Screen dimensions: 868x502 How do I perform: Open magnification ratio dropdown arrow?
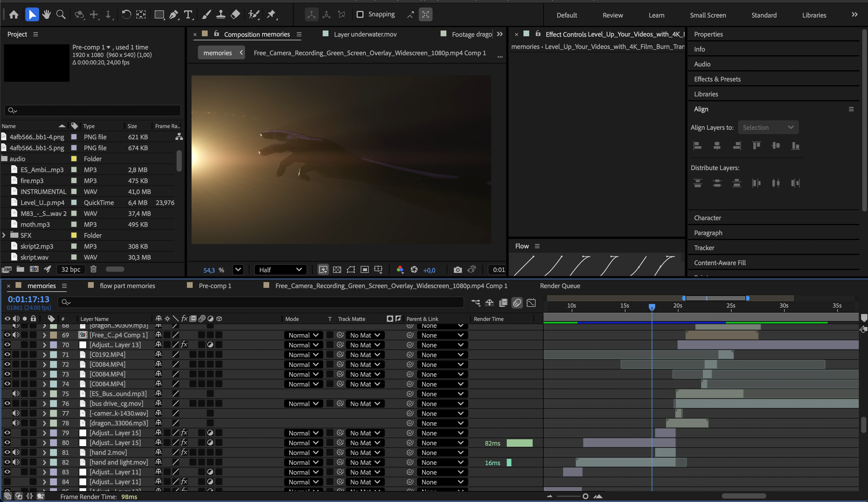(x=238, y=270)
